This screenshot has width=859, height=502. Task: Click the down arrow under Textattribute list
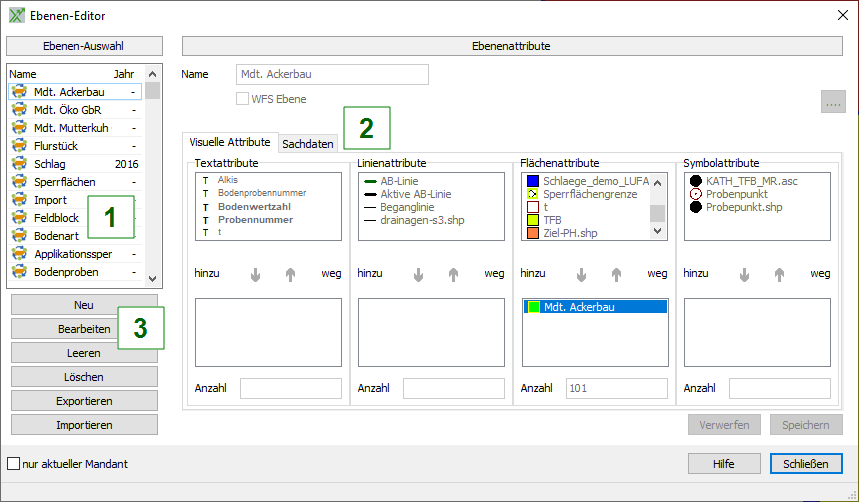pos(255,273)
